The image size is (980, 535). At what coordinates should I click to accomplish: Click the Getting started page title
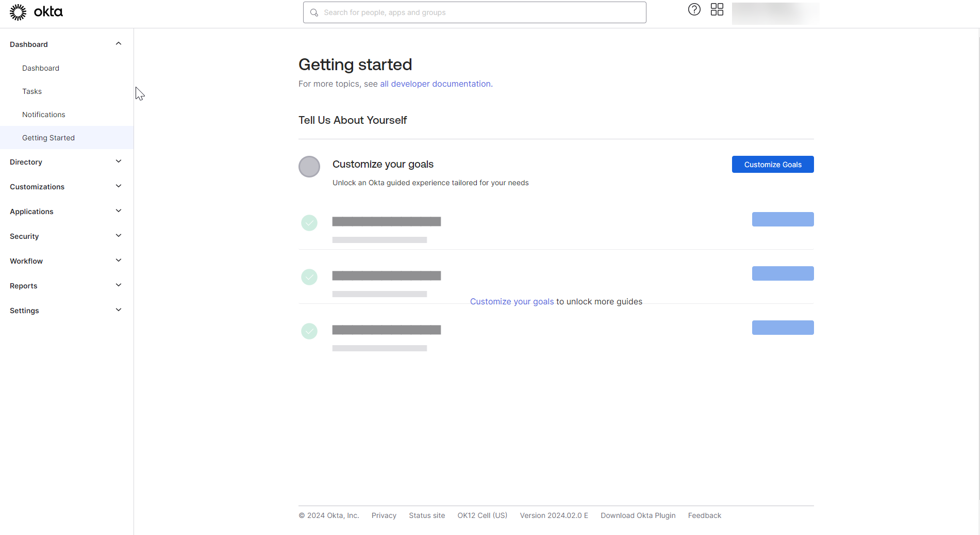coord(355,64)
